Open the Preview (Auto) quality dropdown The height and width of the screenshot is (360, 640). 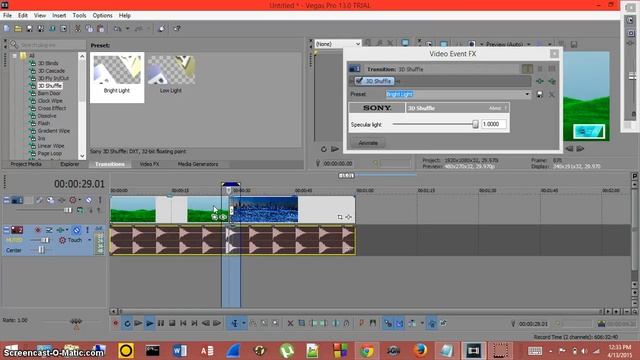point(529,44)
